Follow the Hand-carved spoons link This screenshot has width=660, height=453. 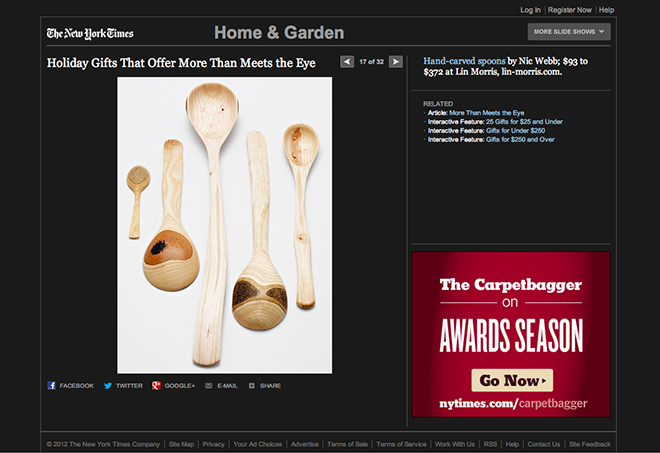[464, 61]
